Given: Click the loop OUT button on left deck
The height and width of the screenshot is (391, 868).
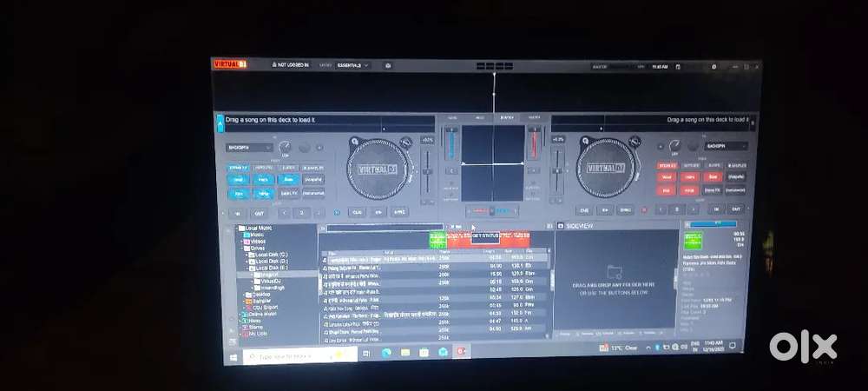Looking at the screenshot, I should tap(259, 212).
